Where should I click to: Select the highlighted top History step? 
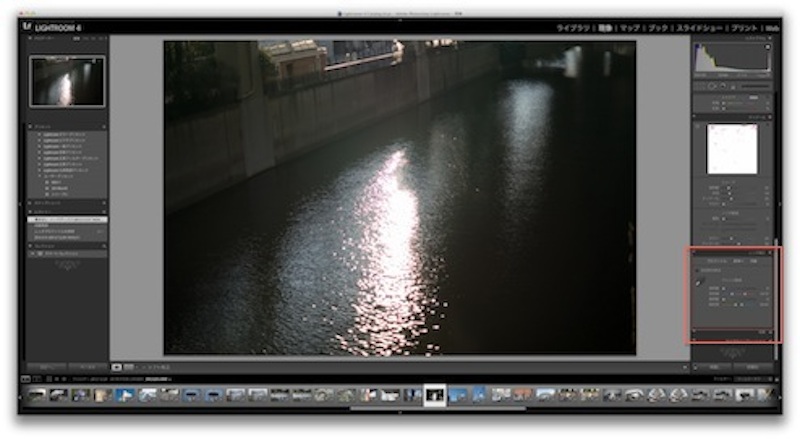67,220
